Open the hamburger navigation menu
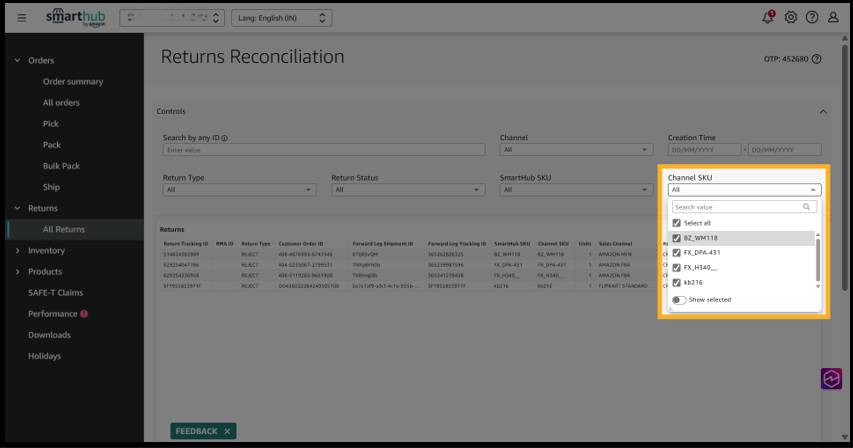 [21, 18]
